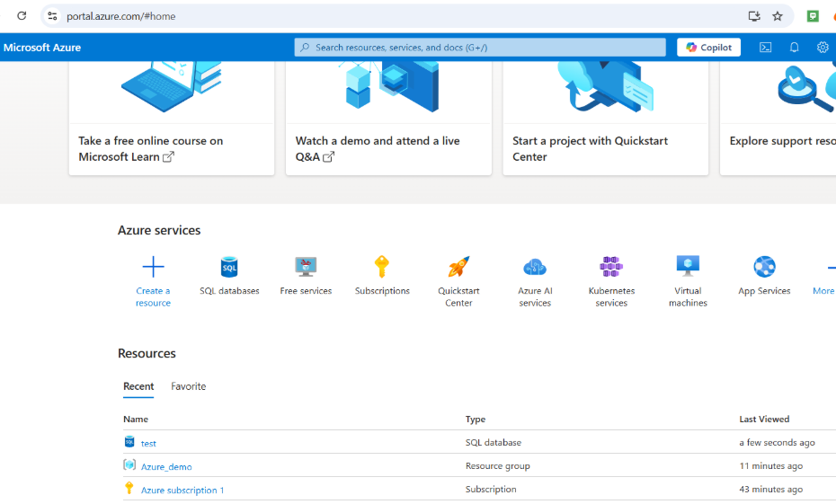Click the laptop illustration on the Learn card
Screen dimensions: 836x504
pyautogui.click(x=171, y=86)
